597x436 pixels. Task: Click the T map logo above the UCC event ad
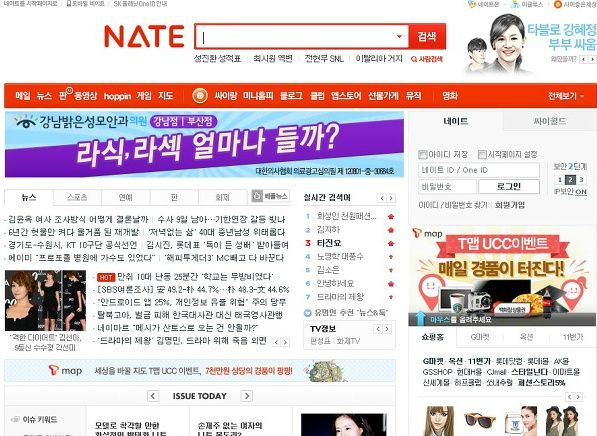428,233
